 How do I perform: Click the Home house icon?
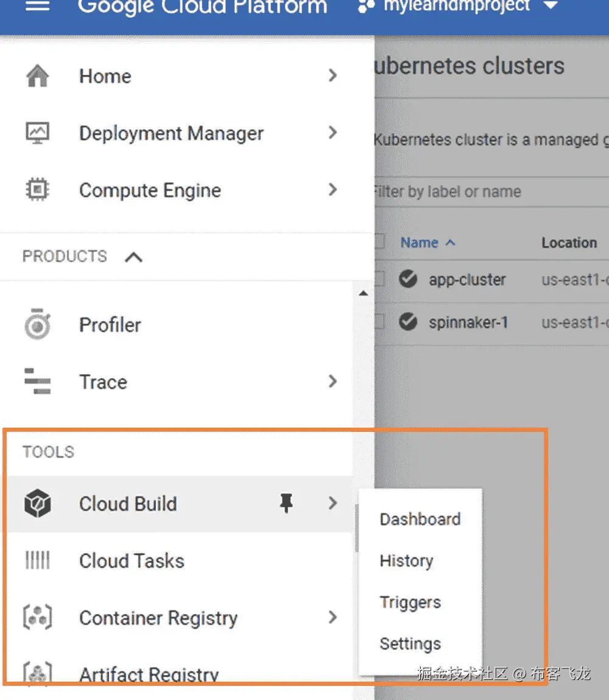[38, 76]
